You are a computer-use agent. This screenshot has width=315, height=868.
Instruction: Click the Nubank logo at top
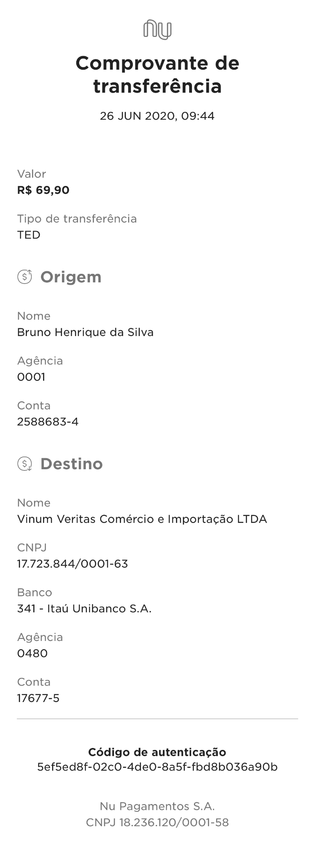(x=157, y=30)
